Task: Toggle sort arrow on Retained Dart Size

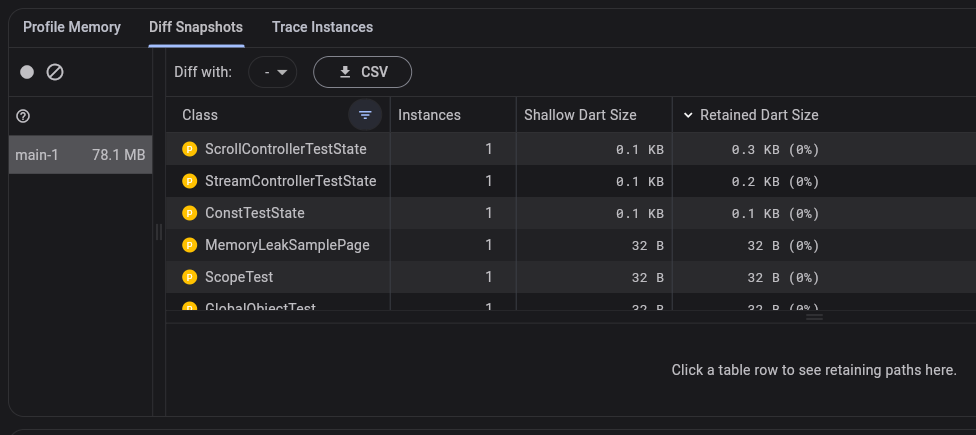Action: 688,115
